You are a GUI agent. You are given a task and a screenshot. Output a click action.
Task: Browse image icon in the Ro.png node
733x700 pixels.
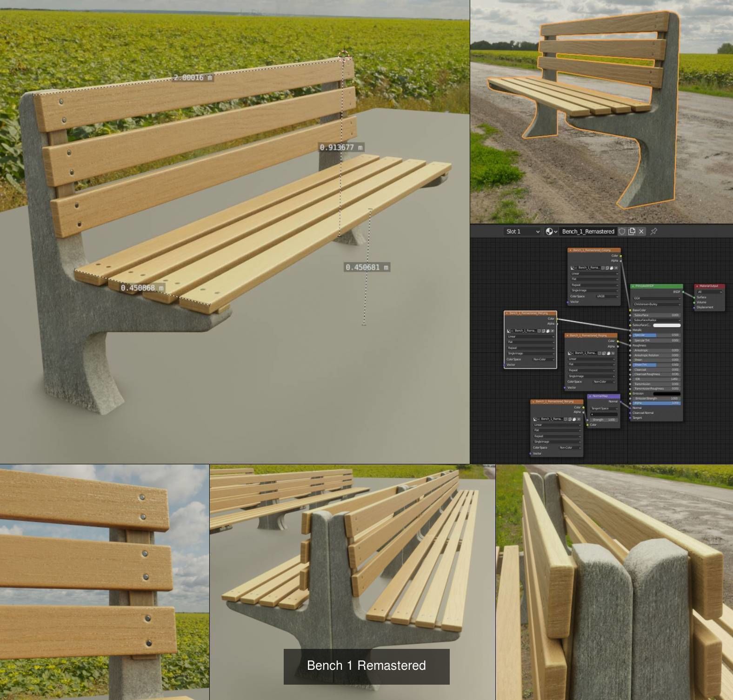tap(570, 353)
